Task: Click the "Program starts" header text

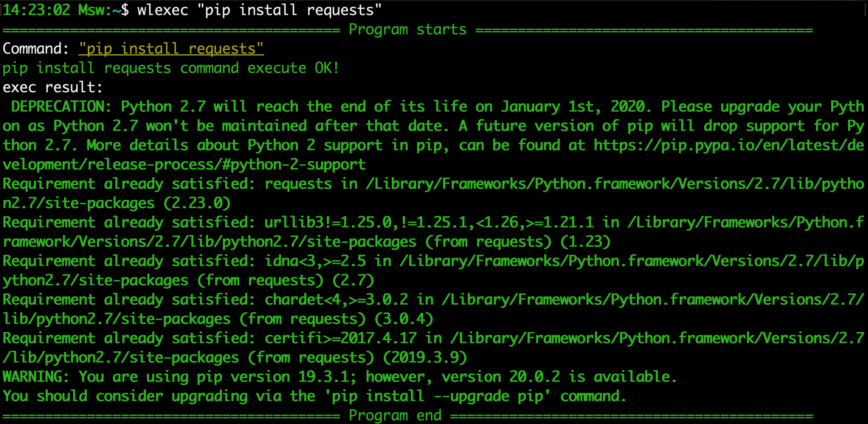Action: [x=408, y=30]
